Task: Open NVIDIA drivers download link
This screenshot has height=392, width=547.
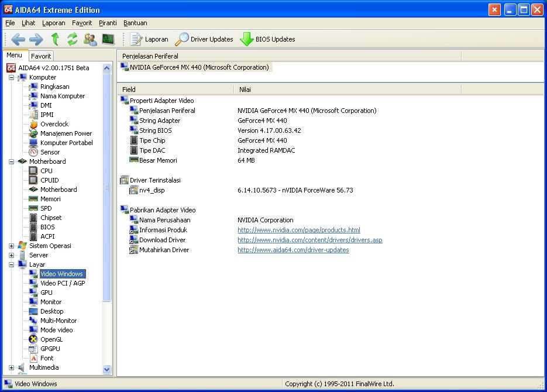Action: coord(310,240)
